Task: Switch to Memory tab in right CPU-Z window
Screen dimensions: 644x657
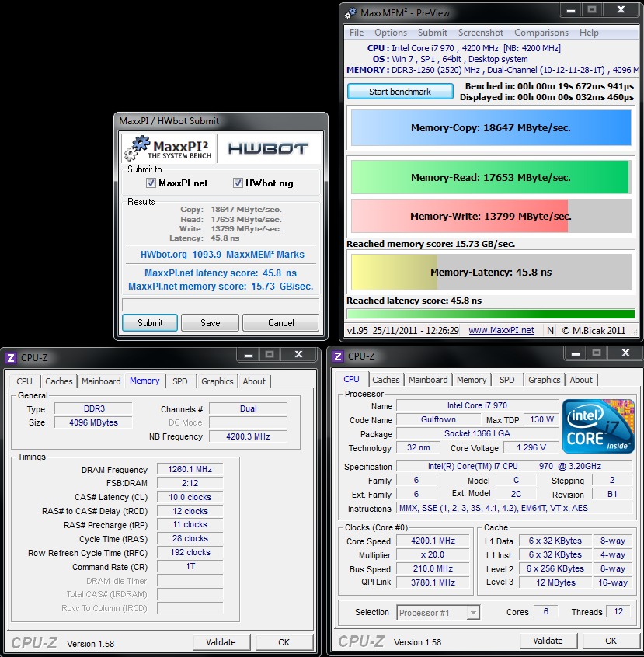Action: (x=472, y=380)
